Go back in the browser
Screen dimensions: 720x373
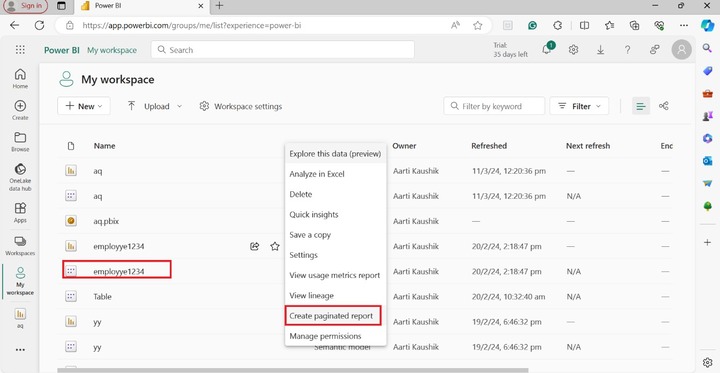(15, 25)
